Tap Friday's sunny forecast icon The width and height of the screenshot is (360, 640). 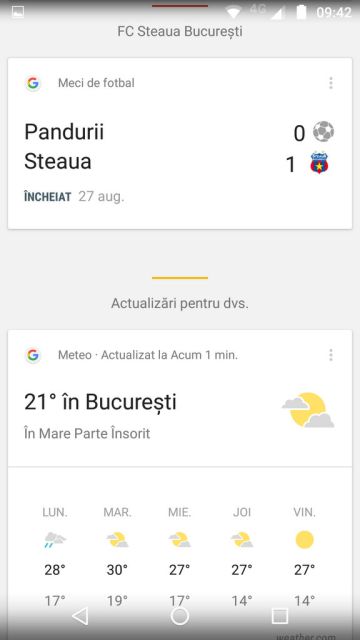click(x=304, y=540)
